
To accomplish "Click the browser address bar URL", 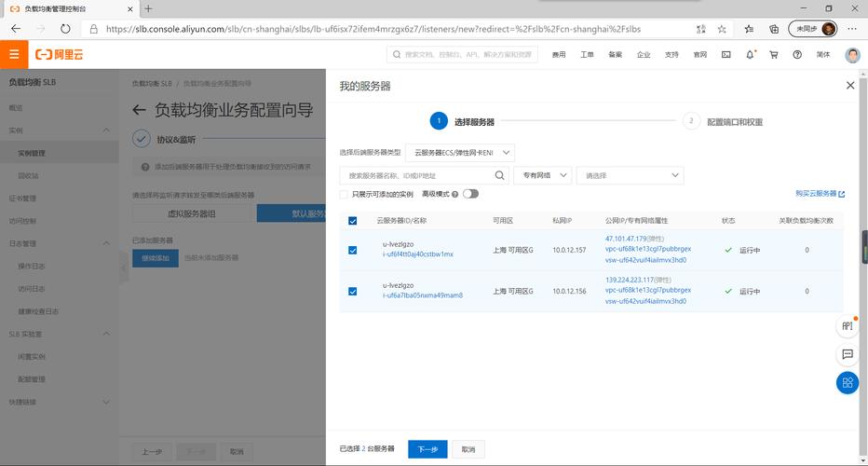I will (373, 29).
